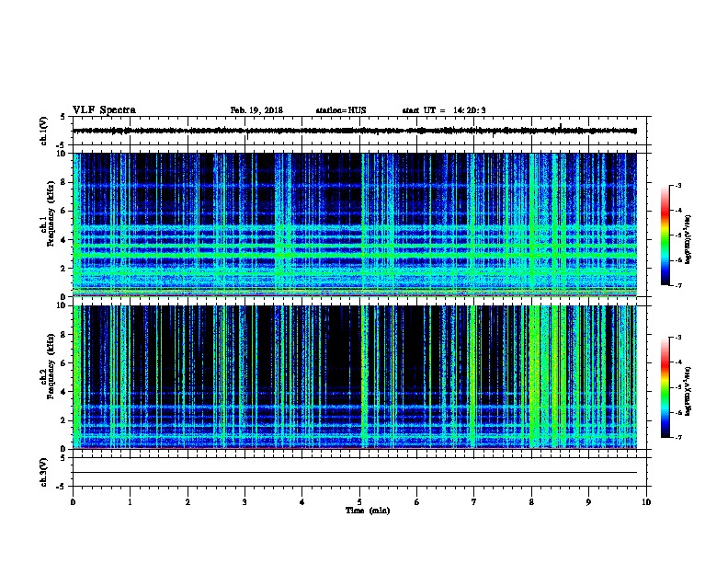Click the -7 label on ch.1 color bar
728x563 pixels.
click(x=677, y=285)
